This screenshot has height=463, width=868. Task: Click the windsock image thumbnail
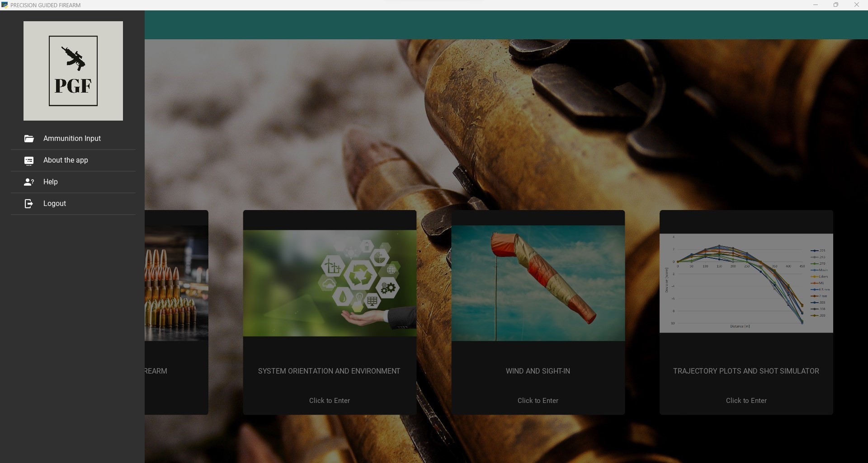[538, 283]
